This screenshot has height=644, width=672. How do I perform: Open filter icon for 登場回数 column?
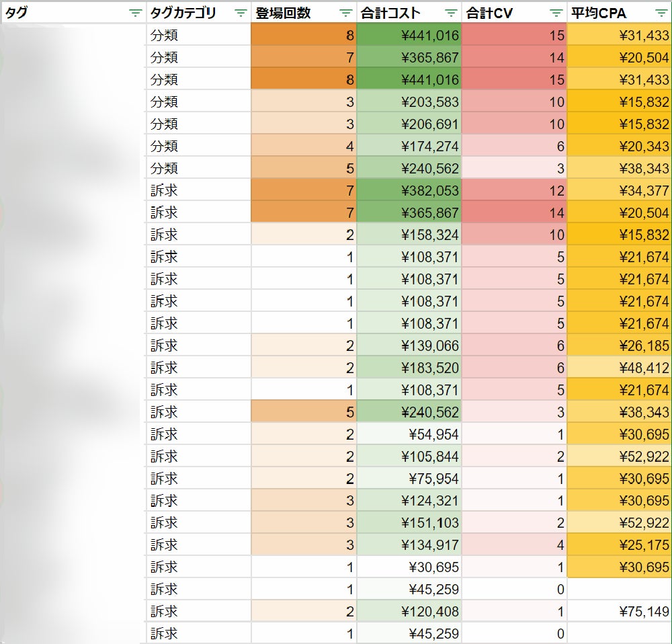click(x=346, y=13)
